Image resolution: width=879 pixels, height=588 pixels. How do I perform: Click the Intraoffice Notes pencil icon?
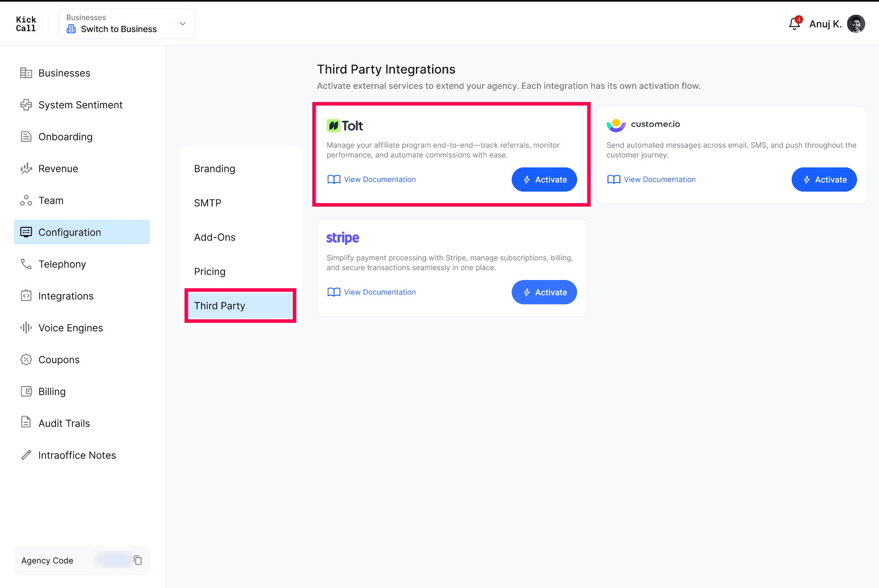tap(26, 455)
